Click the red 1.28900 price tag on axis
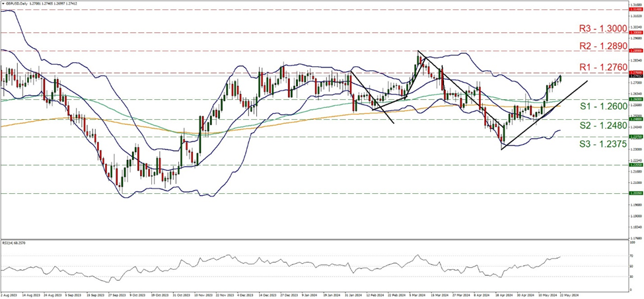The height and width of the screenshot is (299, 644). click(635, 50)
